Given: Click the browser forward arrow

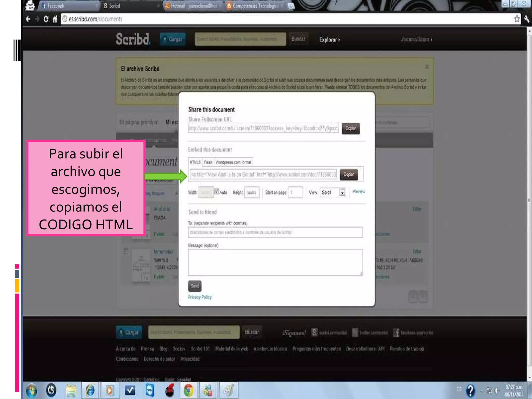Looking at the screenshot, I should point(37,19).
